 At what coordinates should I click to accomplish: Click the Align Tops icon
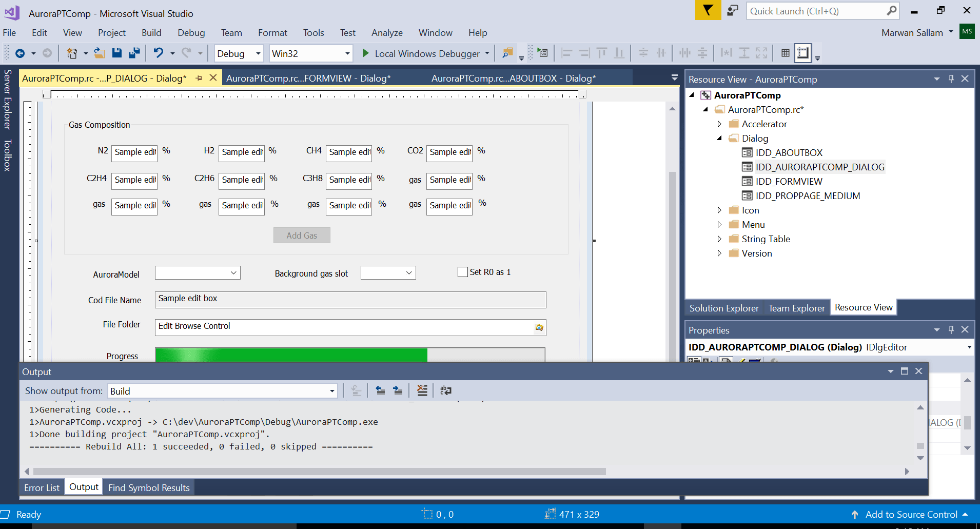click(602, 53)
